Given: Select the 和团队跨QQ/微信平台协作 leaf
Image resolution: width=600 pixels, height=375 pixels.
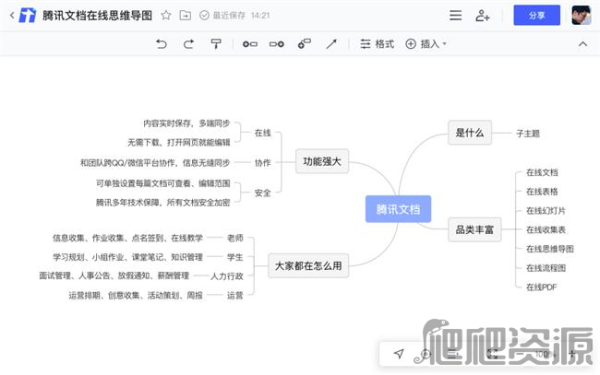Looking at the screenshot, I should 155,163.
